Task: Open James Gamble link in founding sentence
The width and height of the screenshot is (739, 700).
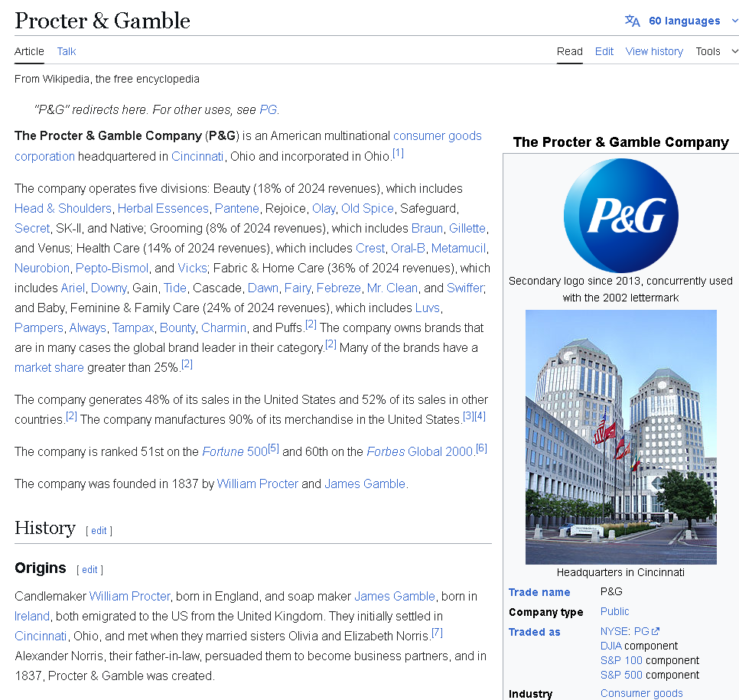Action: [365, 483]
